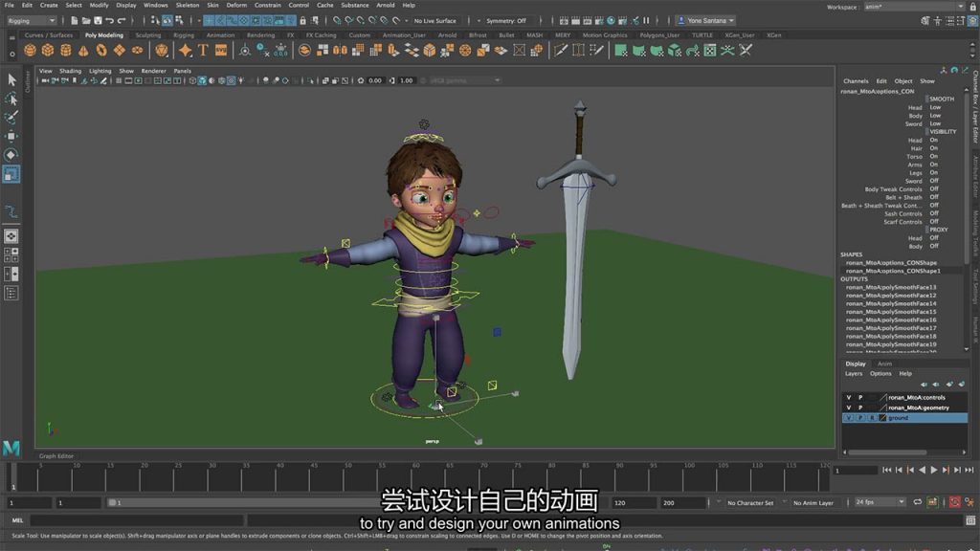Click the Multi-Cut tool shelf icon
The height and width of the screenshot is (551, 980).
pyautogui.click(x=561, y=51)
